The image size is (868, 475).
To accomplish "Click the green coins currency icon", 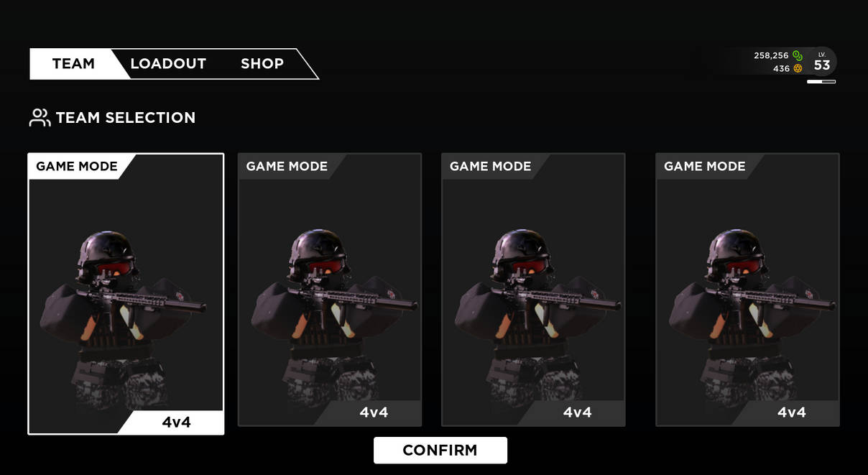I will (797, 55).
